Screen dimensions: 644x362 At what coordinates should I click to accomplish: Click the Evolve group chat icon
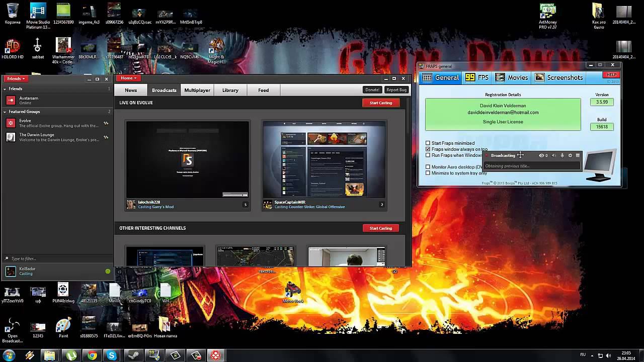(106, 123)
